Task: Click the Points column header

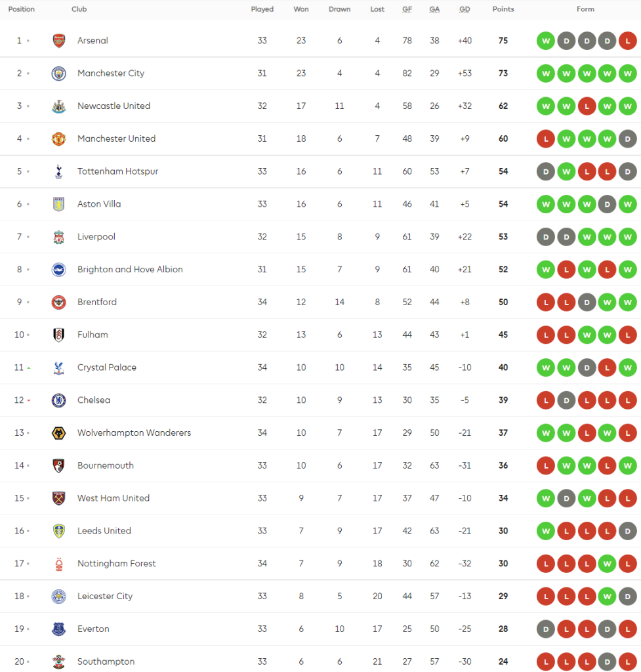Action: 503,9
